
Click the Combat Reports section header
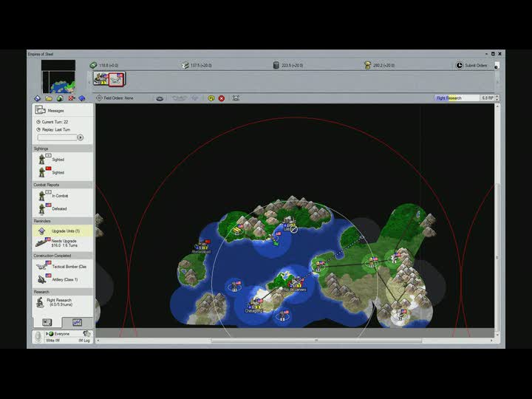62,185
